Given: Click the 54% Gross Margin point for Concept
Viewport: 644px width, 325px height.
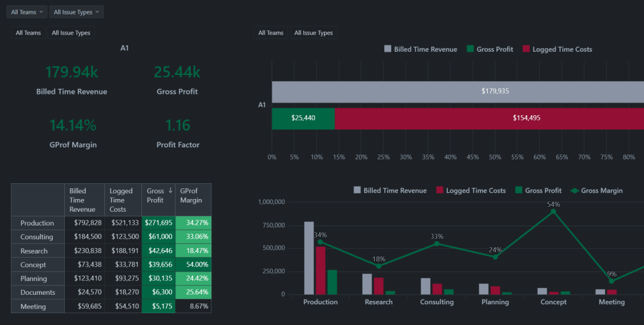Looking at the screenshot, I should (553, 212).
